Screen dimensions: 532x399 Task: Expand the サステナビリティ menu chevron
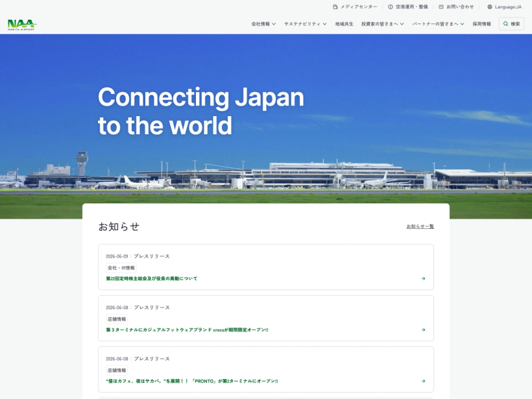(324, 24)
